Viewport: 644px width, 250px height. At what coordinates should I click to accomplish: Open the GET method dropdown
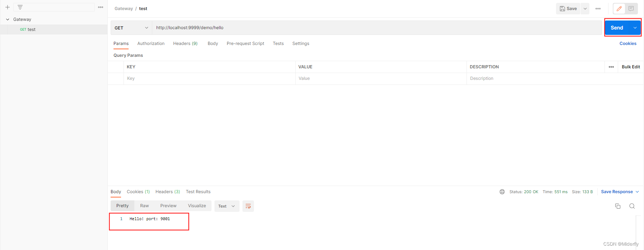pyautogui.click(x=131, y=28)
